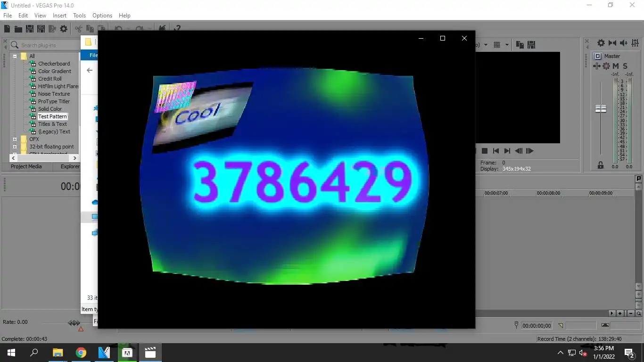Open the overlays grid dropdown arrow
Image resolution: width=644 pixels, height=362 pixels.
click(x=507, y=45)
